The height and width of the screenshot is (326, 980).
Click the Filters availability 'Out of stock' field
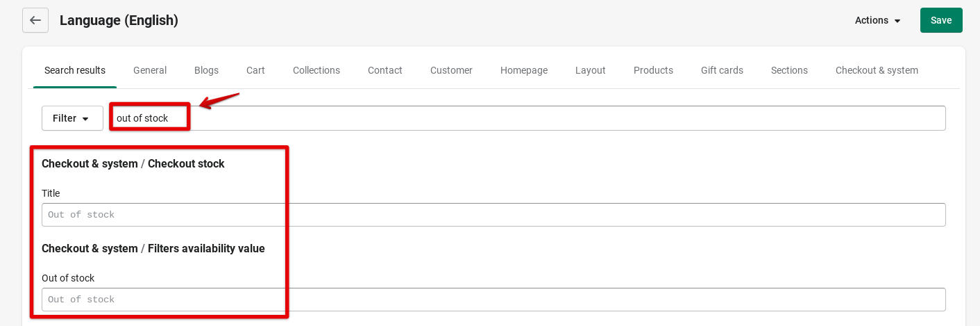click(x=493, y=300)
